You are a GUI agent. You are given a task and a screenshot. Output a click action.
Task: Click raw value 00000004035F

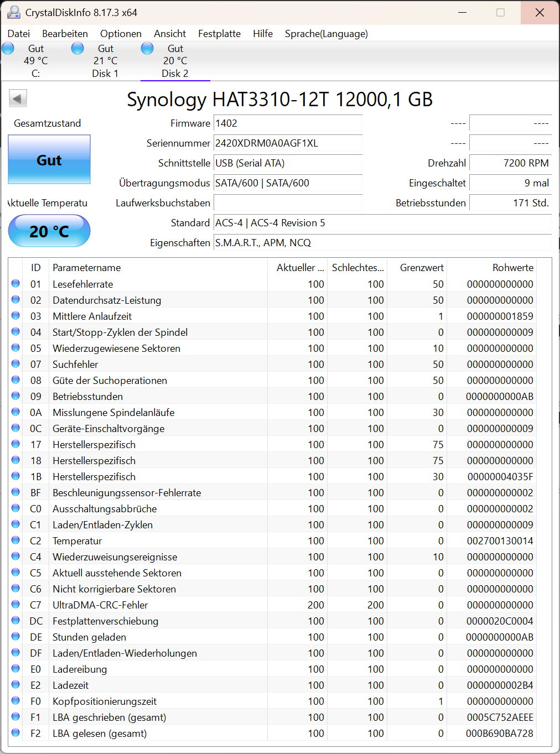point(500,476)
